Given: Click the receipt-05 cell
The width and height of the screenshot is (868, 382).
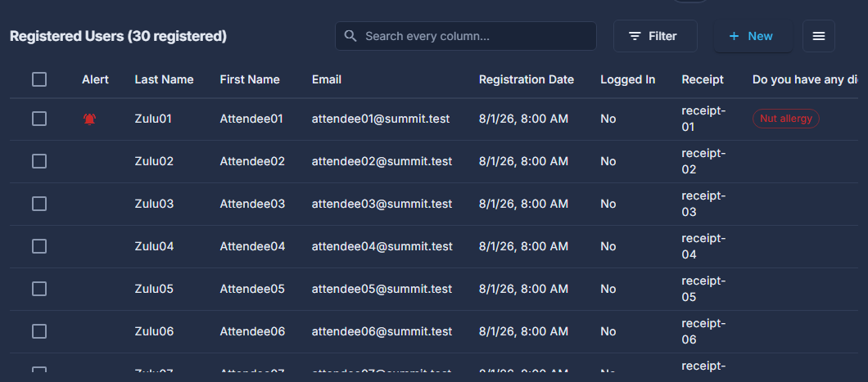Looking at the screenshot, I should pyautogui.click(x=703, y=289).
